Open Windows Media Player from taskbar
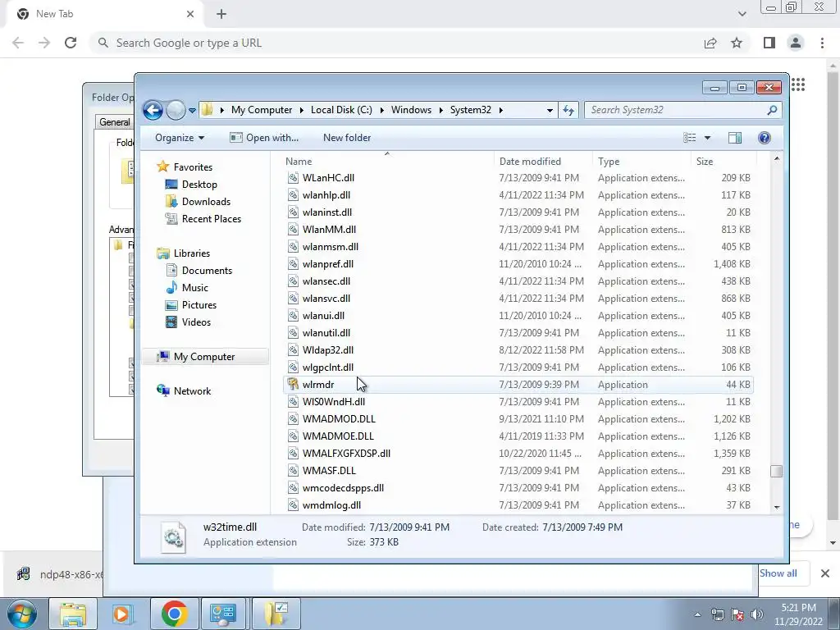This screenshot has width=840, height=630. click(123, 614)
